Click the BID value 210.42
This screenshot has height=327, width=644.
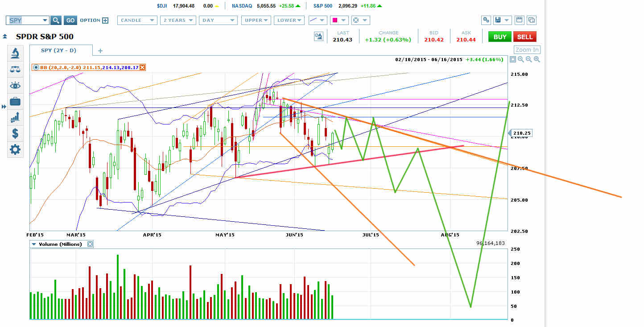click(x=434, y=40)
